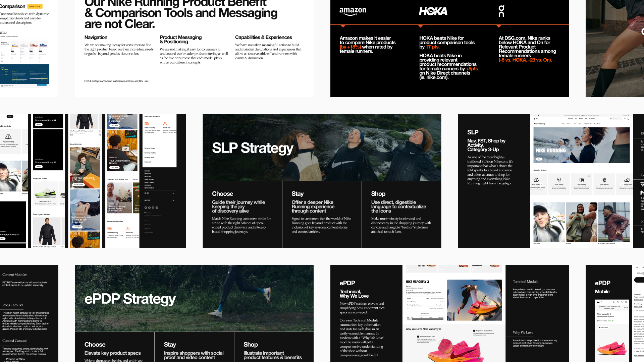The height and width of the screenshot is (362, 644).
Task: Click the Nike swoosh in ePDP mobile mockup
Action: tap(599, 302)
